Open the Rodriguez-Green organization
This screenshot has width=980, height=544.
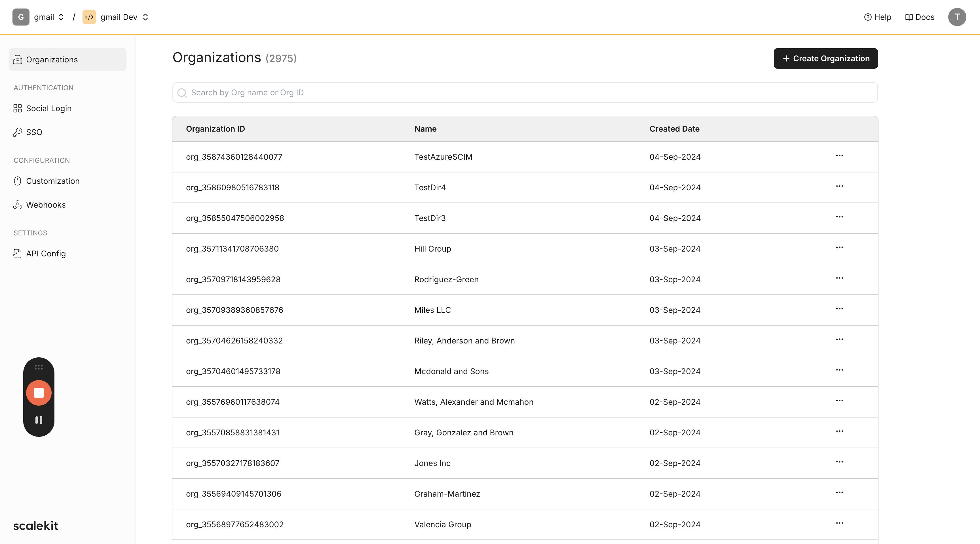[446, 279]
